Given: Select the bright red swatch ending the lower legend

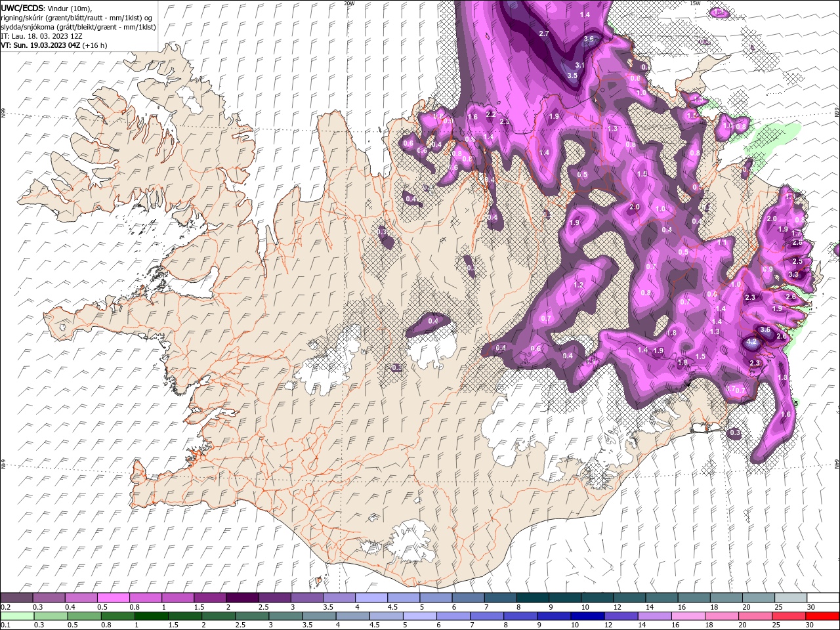Looking at the screenshot, I should (x=822, y=616).
